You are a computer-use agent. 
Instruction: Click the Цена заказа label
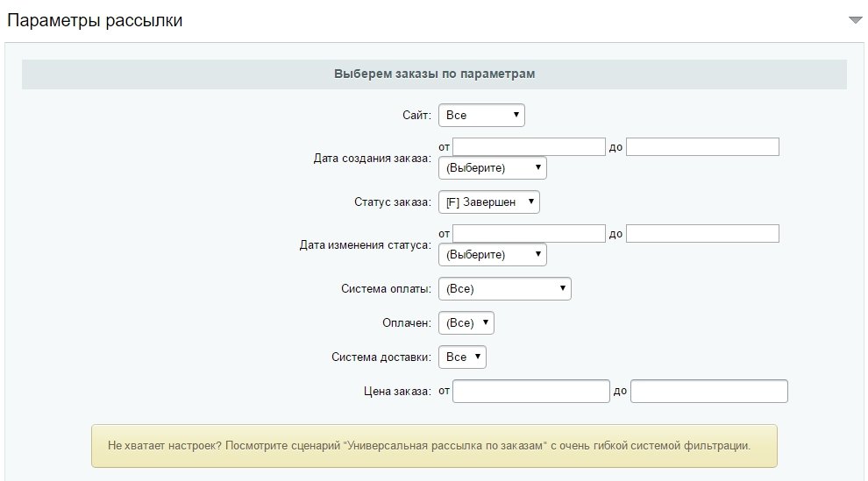[x=397, y=392]
